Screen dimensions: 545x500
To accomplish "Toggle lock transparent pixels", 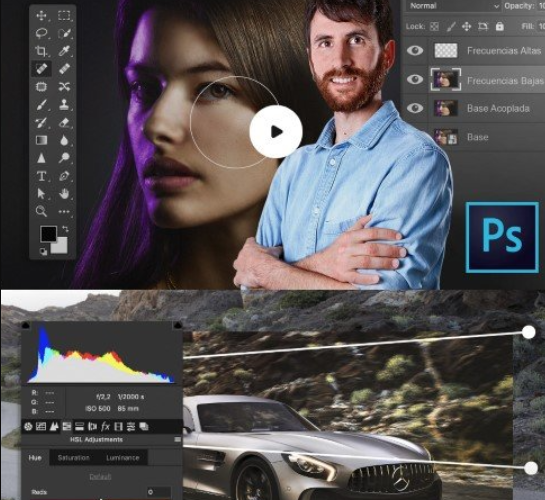I will [x=434, y=26].
